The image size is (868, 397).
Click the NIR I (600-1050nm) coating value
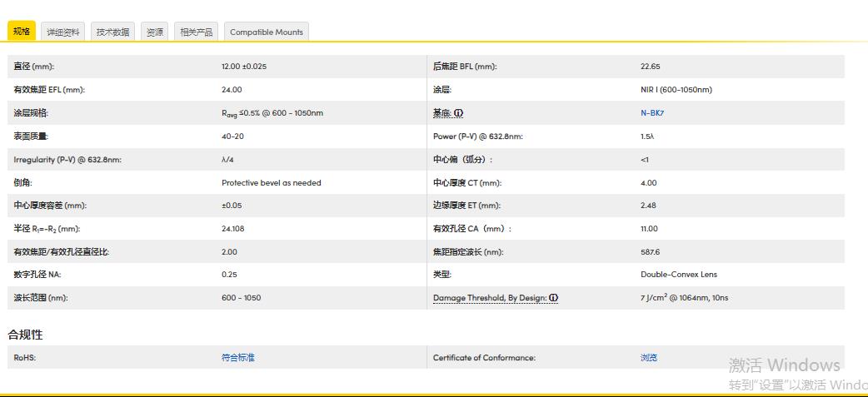pyautogui.click(x=676, y=90)
